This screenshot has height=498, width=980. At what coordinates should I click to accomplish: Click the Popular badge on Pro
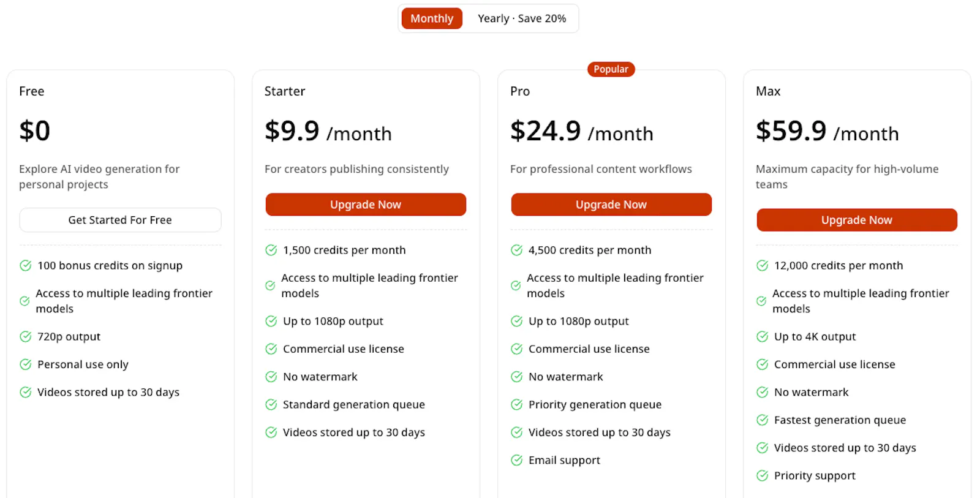click(x=611, y=69)
